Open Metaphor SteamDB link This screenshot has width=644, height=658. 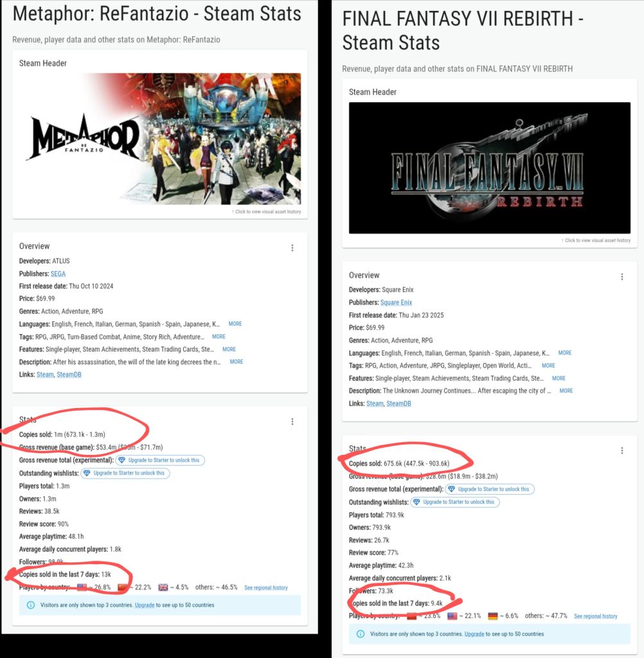tap(69, 375)
